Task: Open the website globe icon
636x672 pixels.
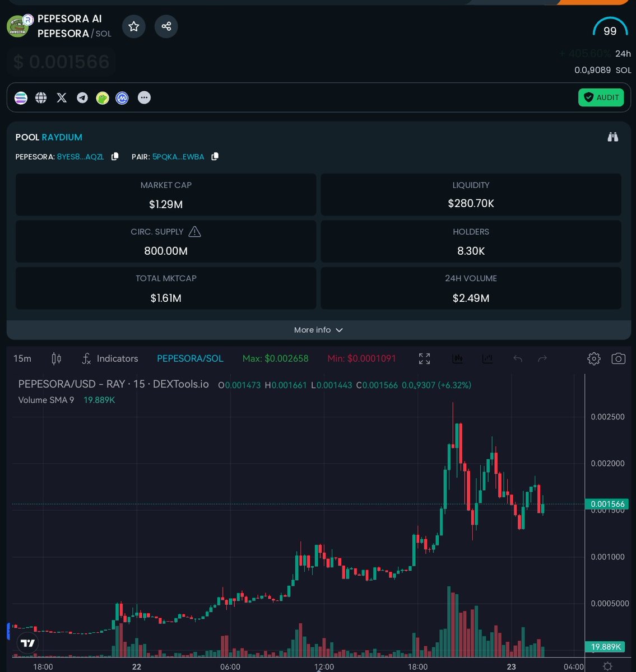Action: 41,97
